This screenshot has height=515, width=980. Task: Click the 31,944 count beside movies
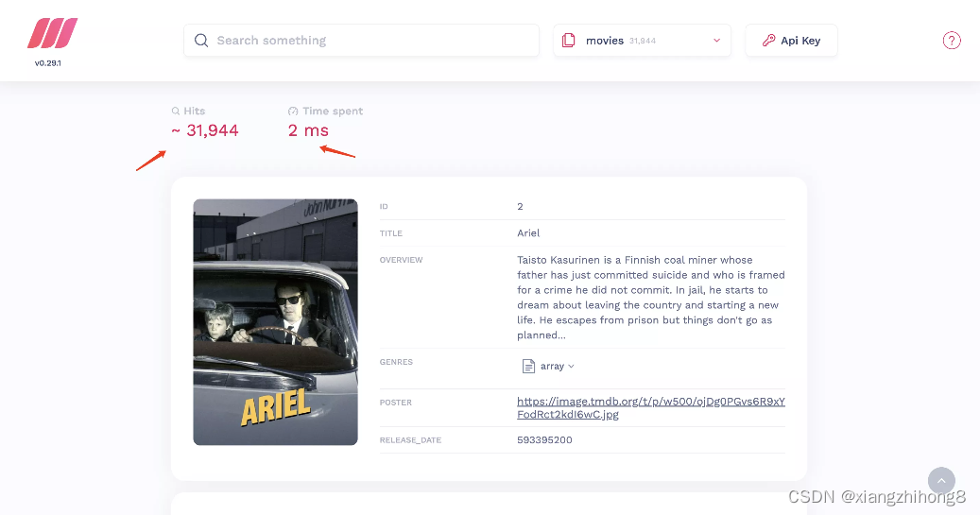coord(643,42)
